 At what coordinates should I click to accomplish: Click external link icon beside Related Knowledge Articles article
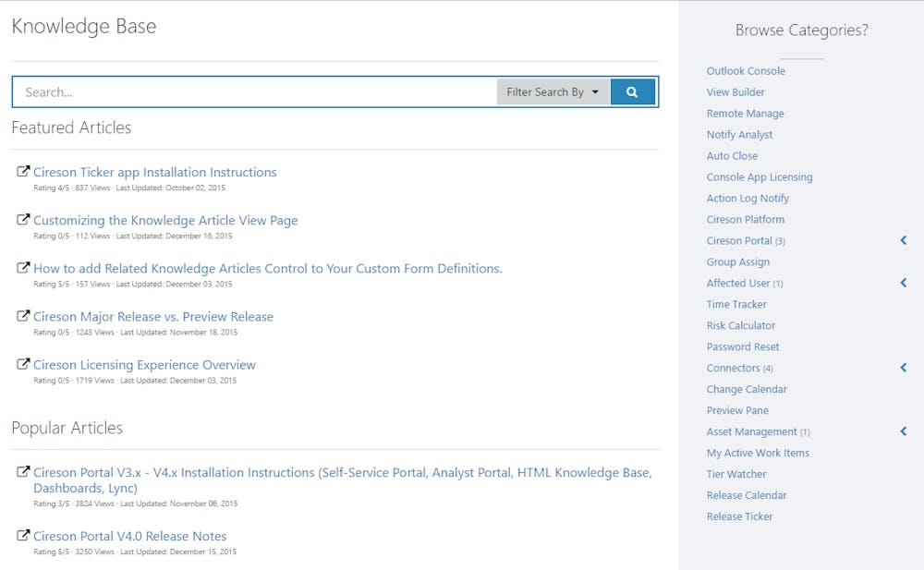tap(21, 267)
